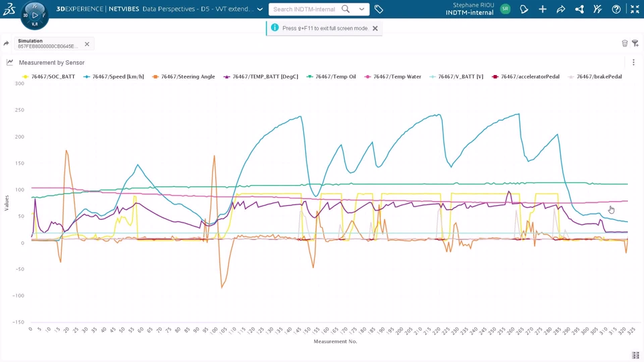Dismiss the full screen mode notice
This screenshot has height=362, width=644.
point(375,28)
